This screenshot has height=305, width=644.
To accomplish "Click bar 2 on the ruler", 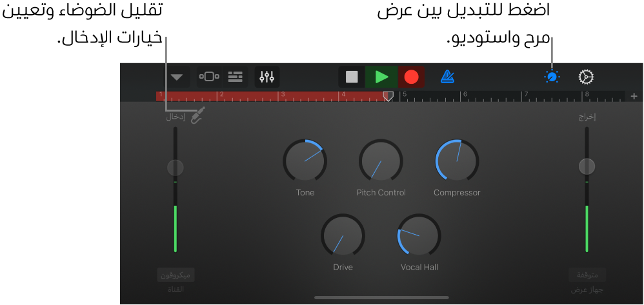I will 221,94.
